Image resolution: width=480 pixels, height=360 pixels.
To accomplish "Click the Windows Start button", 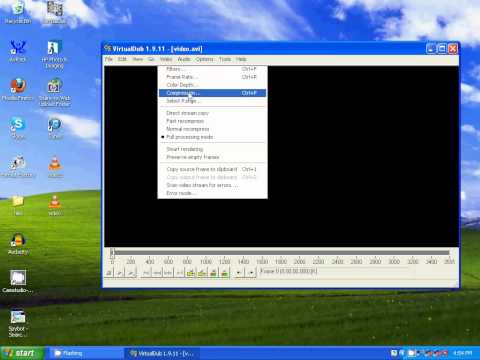I will (x=22, y=353).
